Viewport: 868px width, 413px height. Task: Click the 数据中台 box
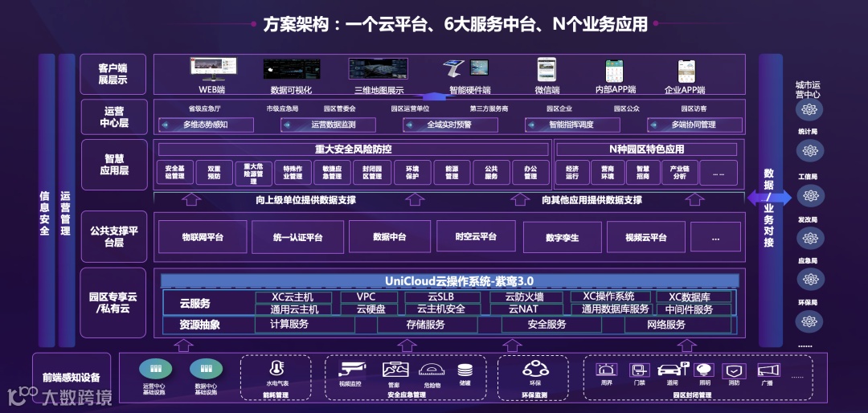390,237
